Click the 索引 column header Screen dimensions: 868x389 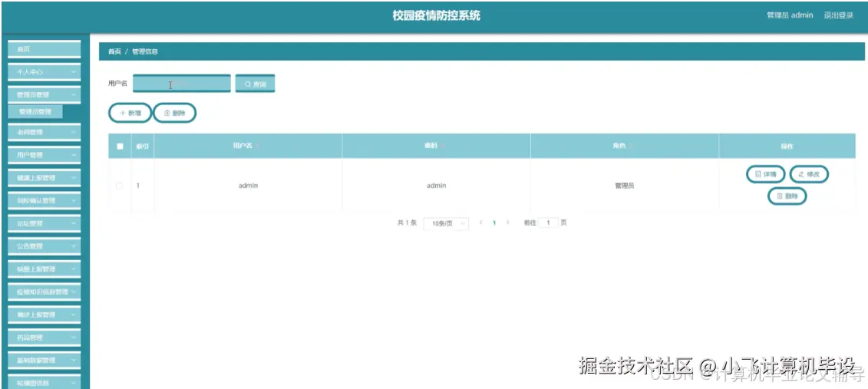pyautogui.click(x=142, y=147)
